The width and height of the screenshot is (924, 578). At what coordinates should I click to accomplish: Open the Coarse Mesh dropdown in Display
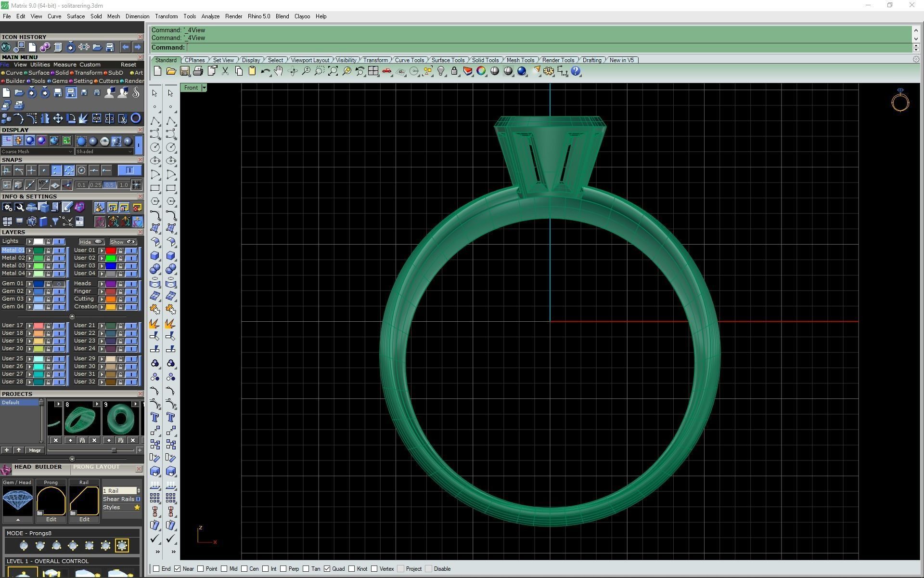coord(37,151)
